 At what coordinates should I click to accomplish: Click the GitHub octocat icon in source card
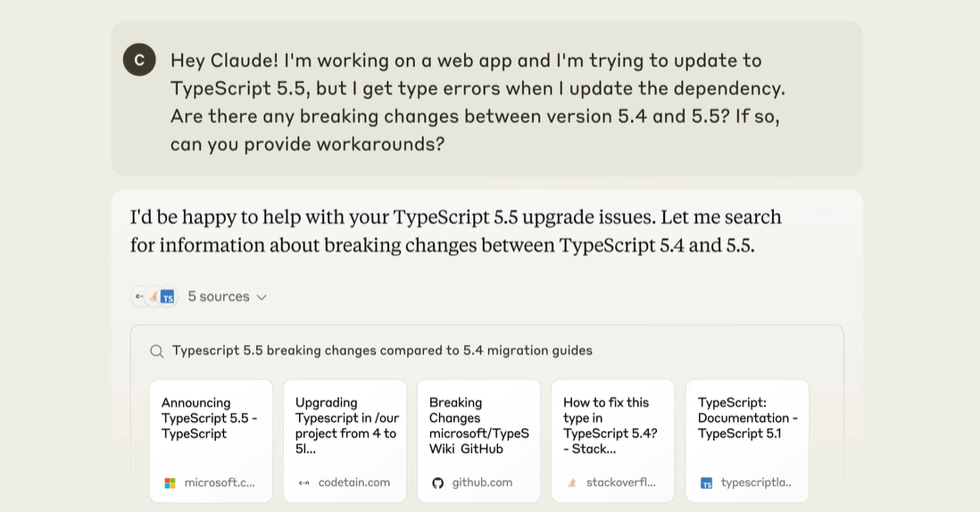pyautogui.click(x=437, y=483)
